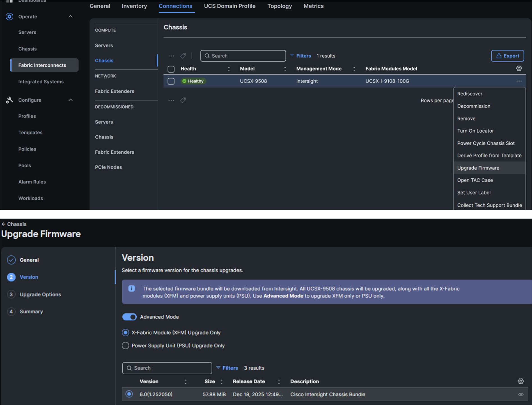The height and width of the screenshot is (405, 532).
Task: Click the UCSX-I-9108-100G fabric module cell
Action: [x=387, y=81]
